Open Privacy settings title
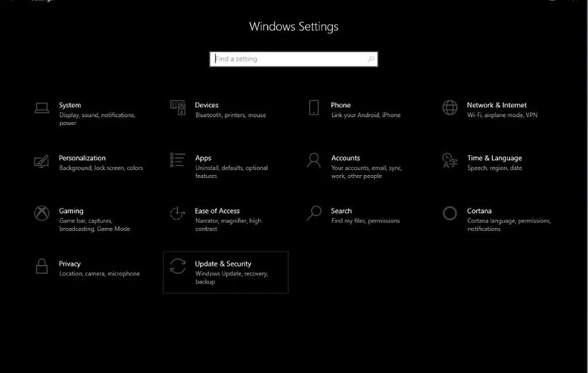Image resolution: width=588 pixels, height=373 pixels. [70, 264]
